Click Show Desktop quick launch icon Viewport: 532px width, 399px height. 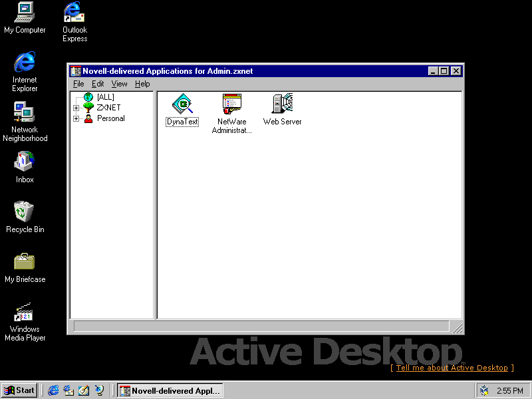tap(84, 390)
